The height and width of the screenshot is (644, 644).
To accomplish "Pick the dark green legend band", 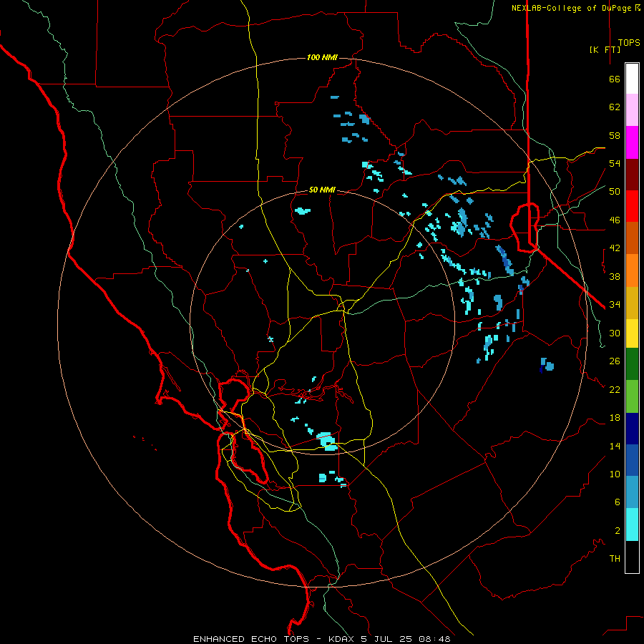I will tap(632, 364).
